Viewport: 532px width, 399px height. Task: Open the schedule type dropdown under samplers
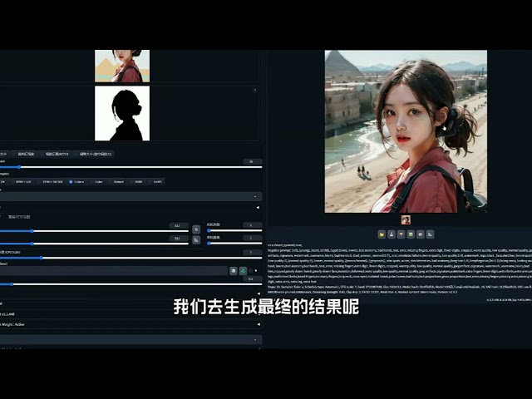pos(131,196)
